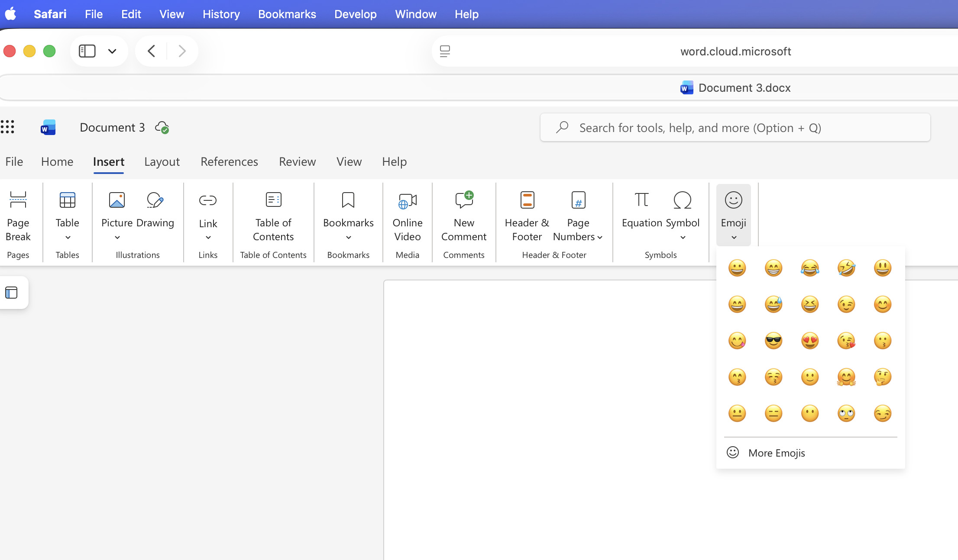Open the Safari History menu

click(221, 14)
